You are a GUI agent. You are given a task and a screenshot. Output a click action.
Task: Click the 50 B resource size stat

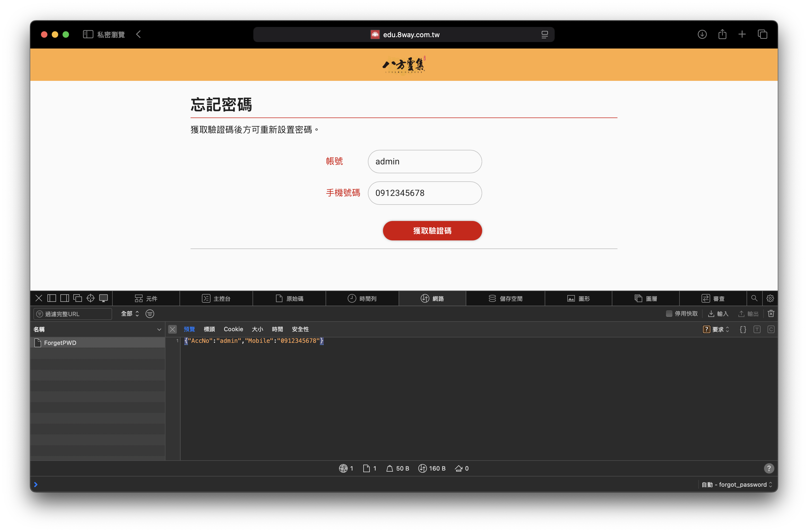coord(398,468)
